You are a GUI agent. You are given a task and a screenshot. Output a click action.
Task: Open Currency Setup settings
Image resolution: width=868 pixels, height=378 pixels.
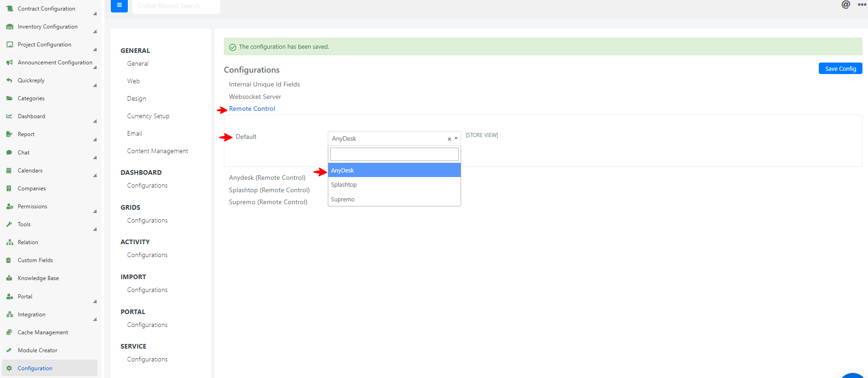[x=148, y=116]
